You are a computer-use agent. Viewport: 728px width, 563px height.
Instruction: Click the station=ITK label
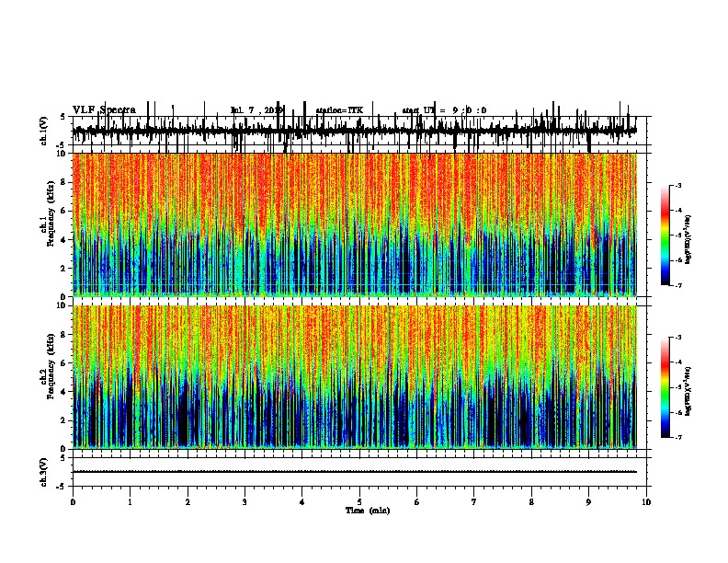(339, 110)
